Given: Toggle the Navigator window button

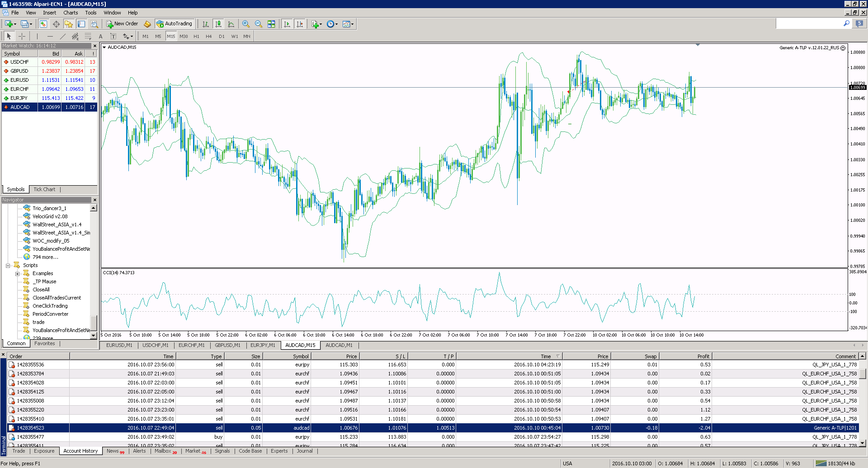Looking at the screenshot, I should coord(69,24).
